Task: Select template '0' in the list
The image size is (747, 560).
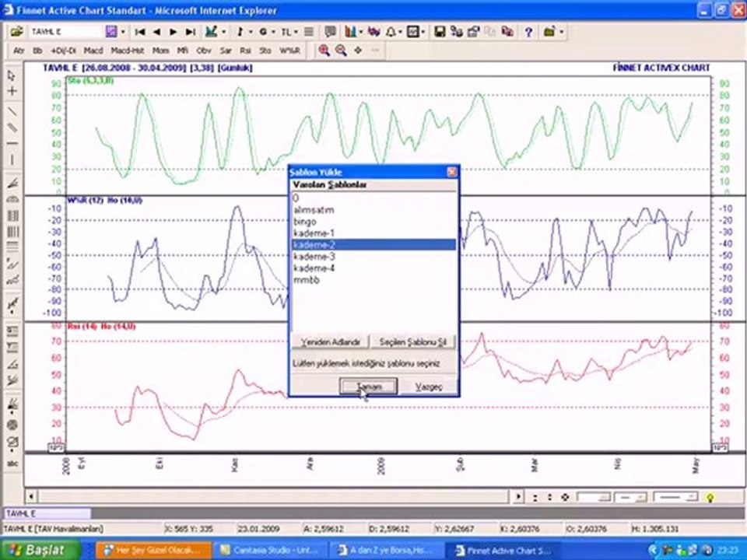Action: click(x=374, y=198)
